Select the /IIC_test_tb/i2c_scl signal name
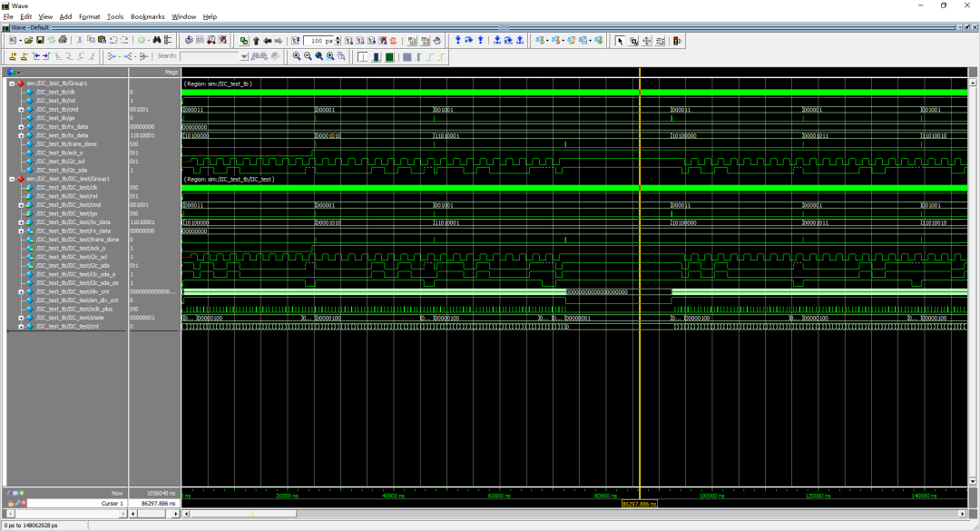The image size is (980, 531). tap(62, 162)
